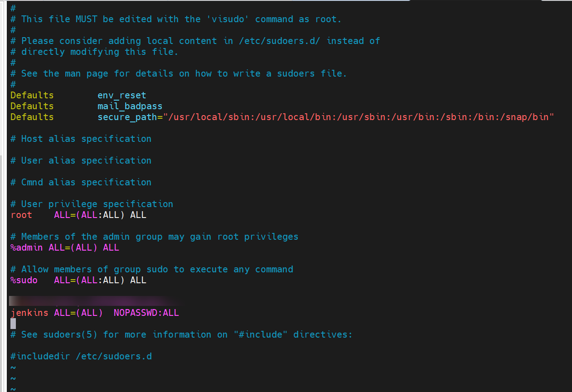The height and width of the screenshot is (392, 572).
Task: Click the 'root' user entry
Action: click(x=21, y=215)
